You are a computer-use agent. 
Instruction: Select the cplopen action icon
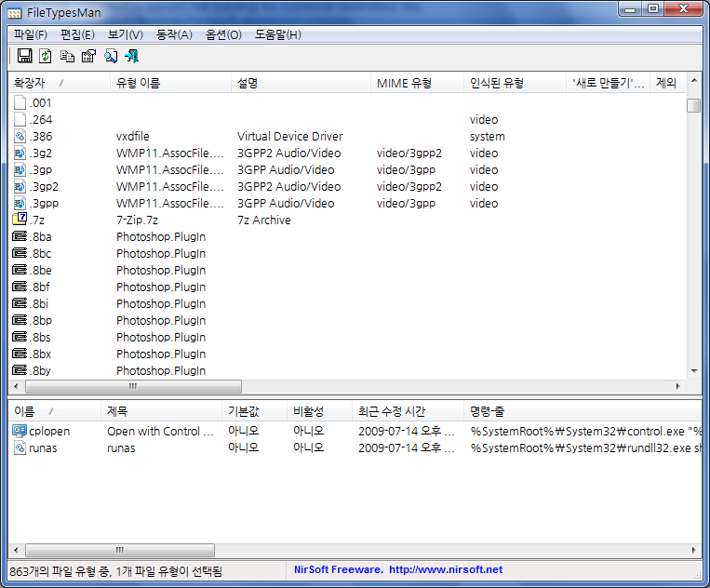click(20, 431)
